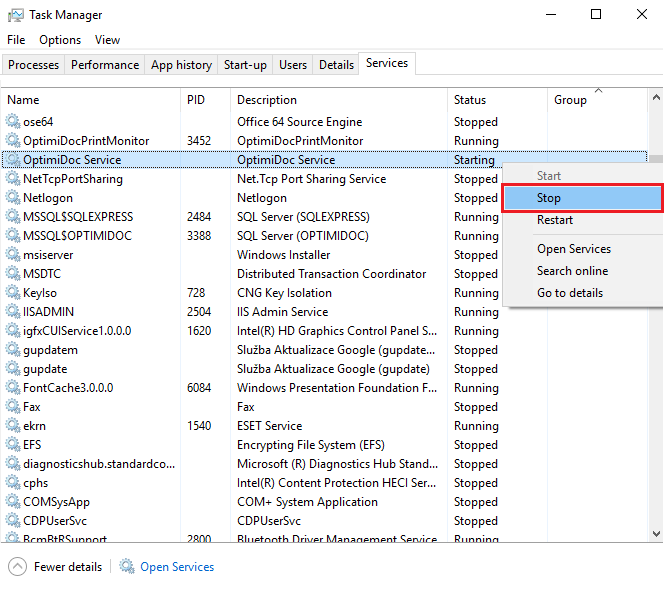
Task: Switch to the Performance tab
Action: (105, 65)
